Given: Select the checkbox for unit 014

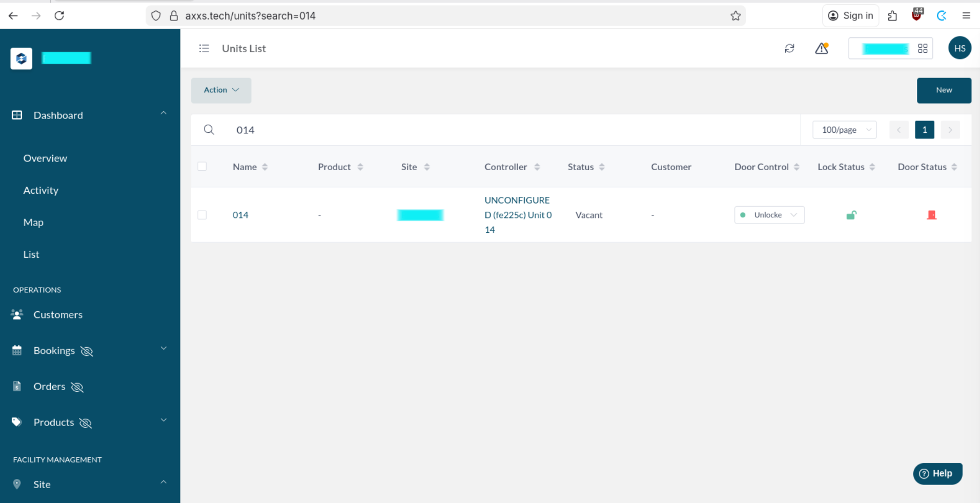Looking at the screenshot, I should 202,215.
